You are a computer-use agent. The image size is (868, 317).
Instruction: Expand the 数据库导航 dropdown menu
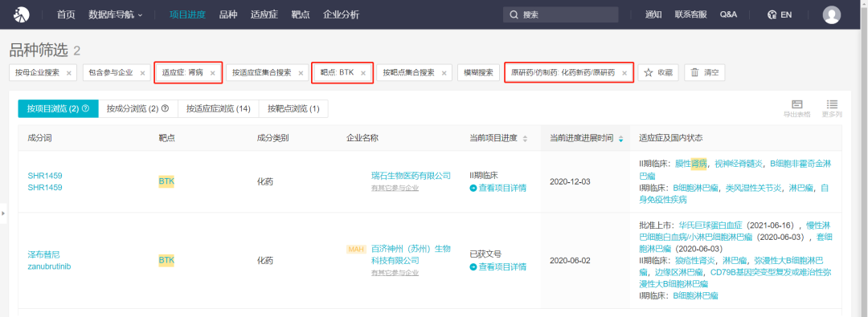point(115,15)
